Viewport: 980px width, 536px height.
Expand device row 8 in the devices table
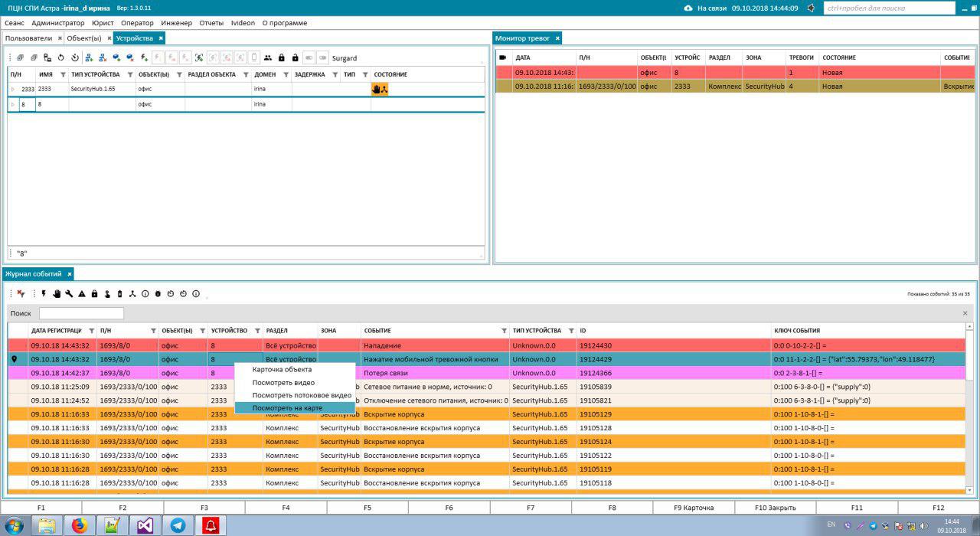point(12,104)
